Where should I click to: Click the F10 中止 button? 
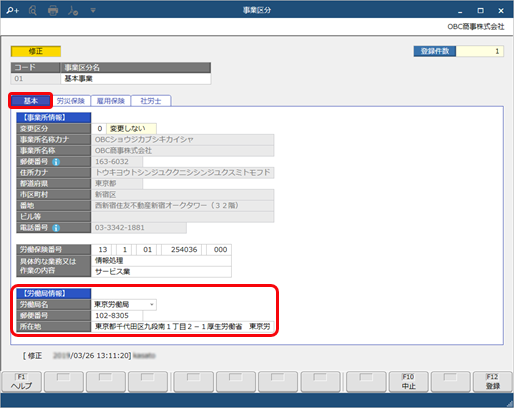click(x=408, y=382)
